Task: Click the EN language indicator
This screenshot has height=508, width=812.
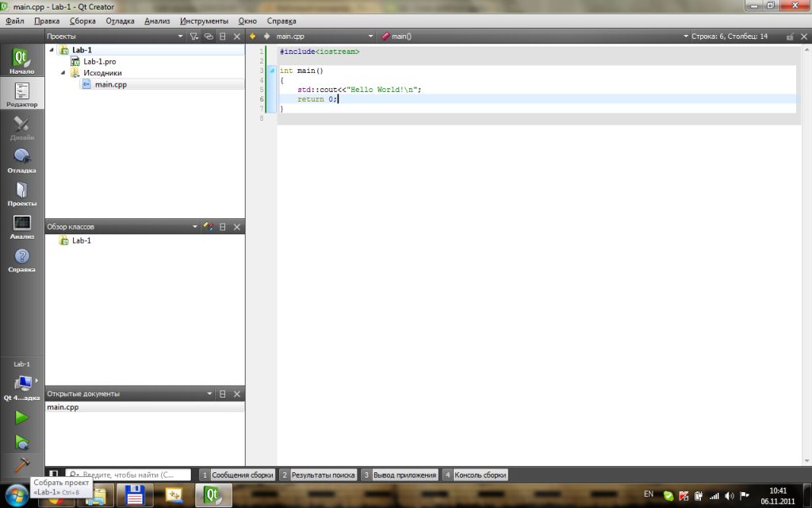Action: click(x=649, y=494)
